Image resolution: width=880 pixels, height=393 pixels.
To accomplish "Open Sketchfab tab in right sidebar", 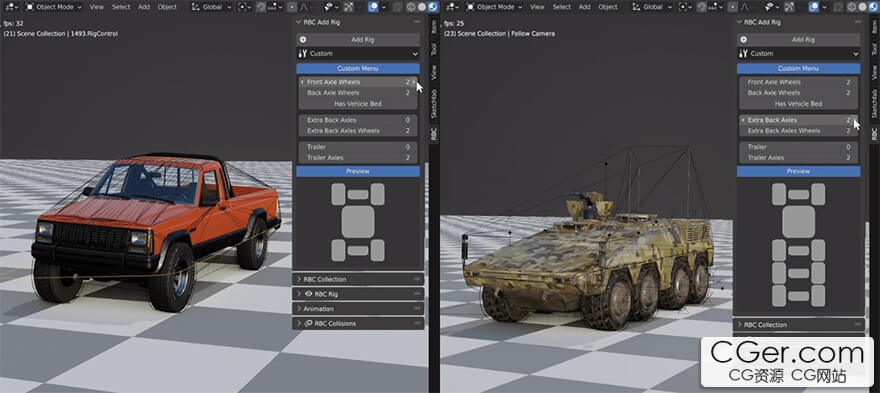I will [874, 103].
